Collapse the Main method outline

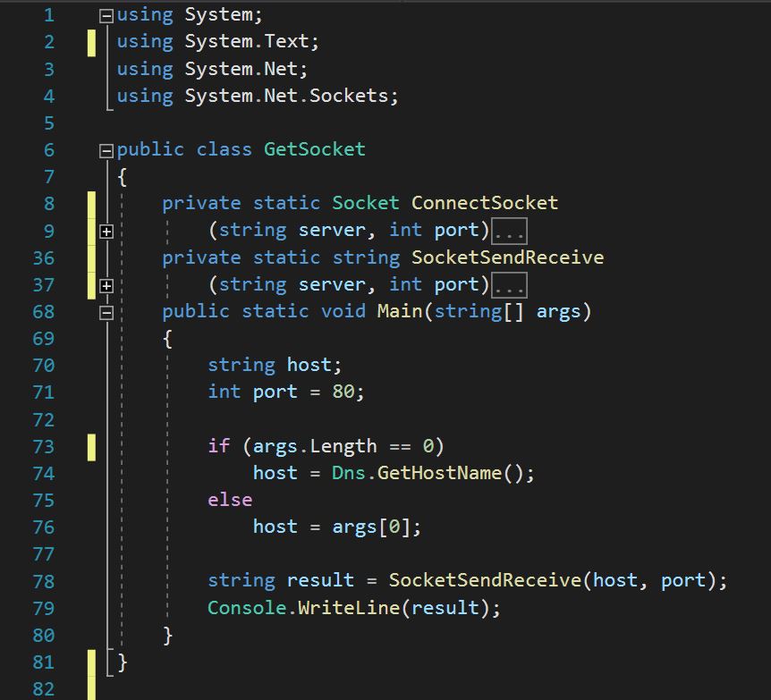(x=106, y=312)
